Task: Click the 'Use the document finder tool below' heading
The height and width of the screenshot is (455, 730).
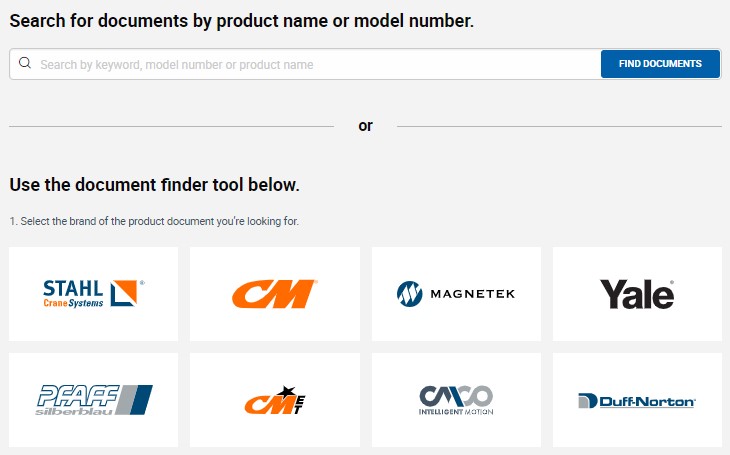Action: click(155, 185)
